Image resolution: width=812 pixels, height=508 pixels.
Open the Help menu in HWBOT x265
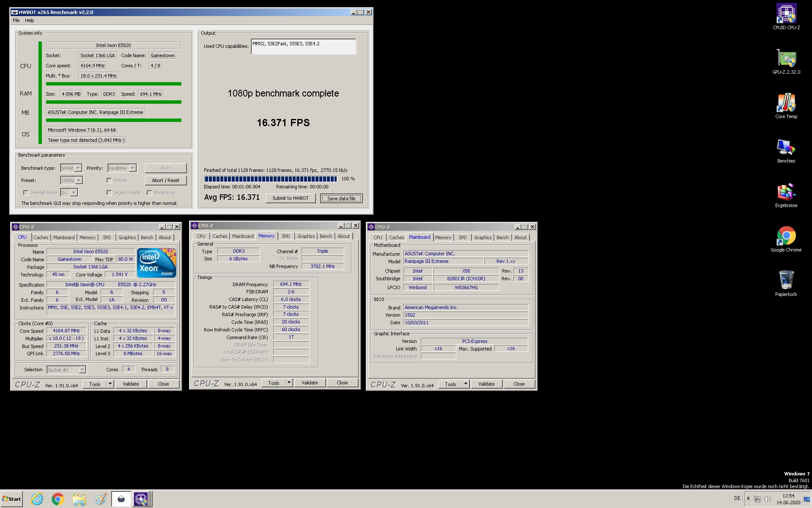(30, 20)
